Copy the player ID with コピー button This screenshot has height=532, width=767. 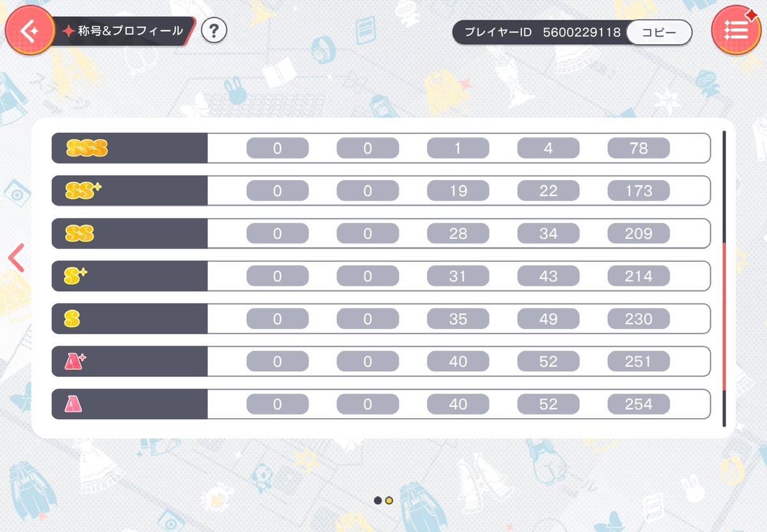[659, 33]
